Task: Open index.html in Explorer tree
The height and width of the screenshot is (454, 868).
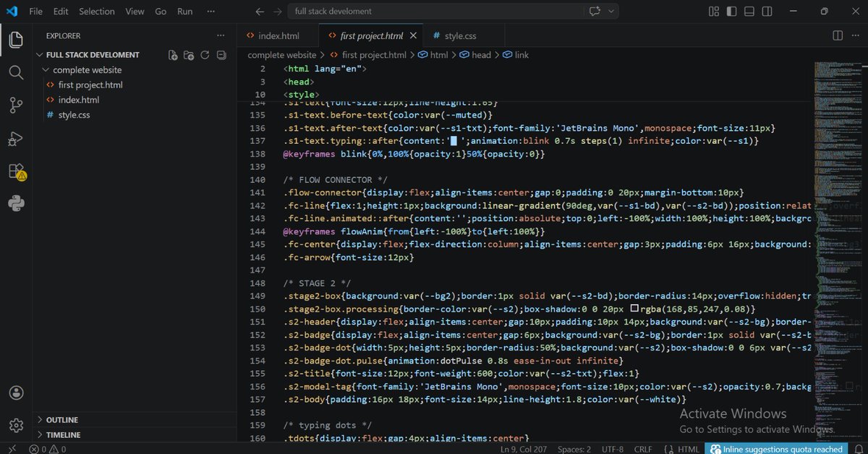Action: click(x=79, y=100)
